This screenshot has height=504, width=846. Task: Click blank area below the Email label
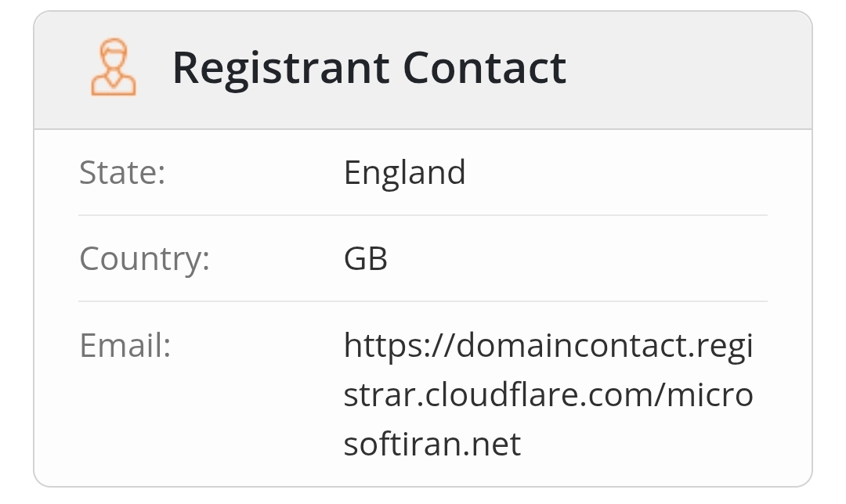[x=157, y=423]
